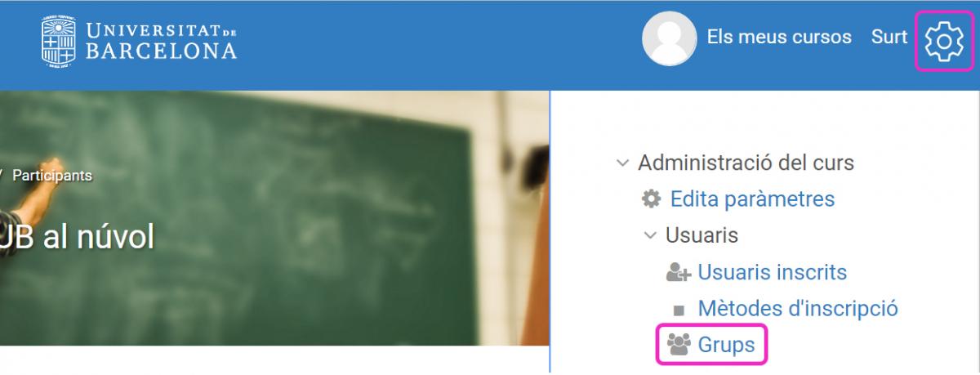
Task: Click the gear icon beside Edita paràmetres
Action: pos(651,199)
